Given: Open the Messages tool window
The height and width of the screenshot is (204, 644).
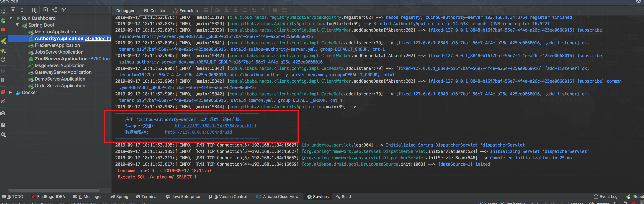Looking at the screenshot, I should pos(88,197).
